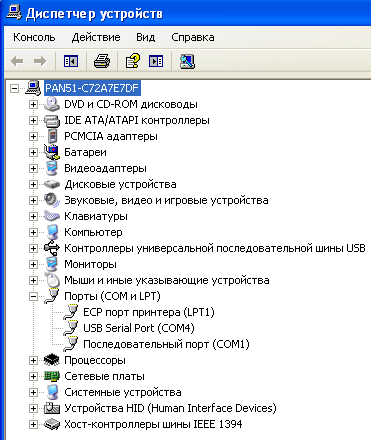Screen dimensions: 371x440
Task: Expand Хост-контроллеры шины IEEE 1394
Action: (x=33, y=425)
